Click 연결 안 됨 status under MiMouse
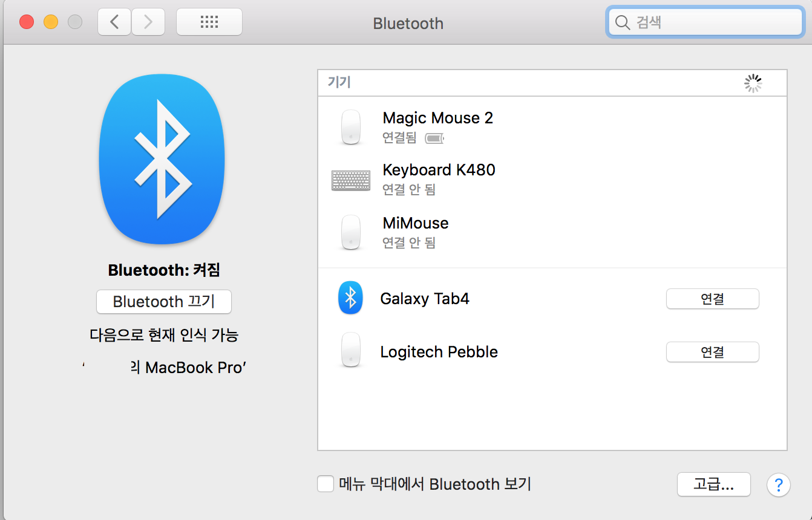Image resolution: width=812 pixels, height=520 pixels. click(x=409, y=243)
